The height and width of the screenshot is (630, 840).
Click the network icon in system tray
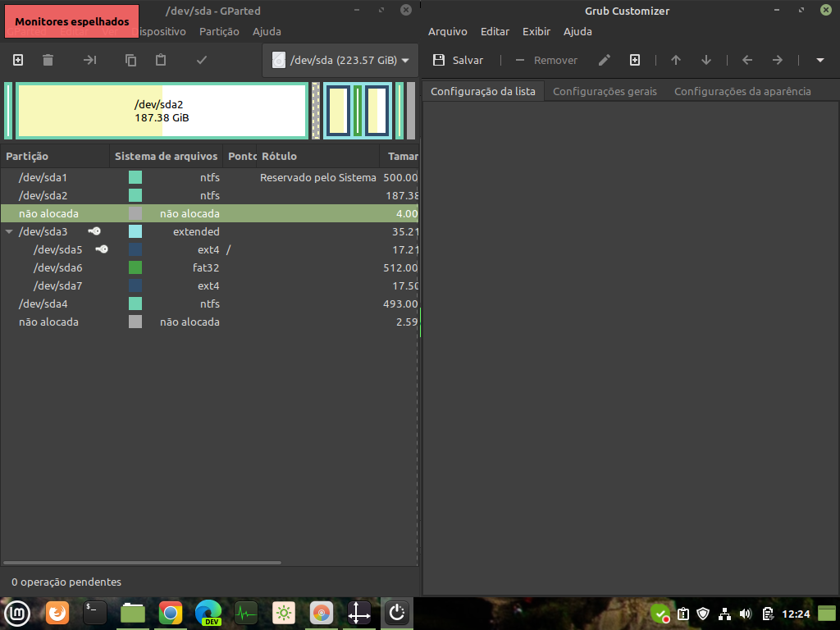tap(724, 614)
